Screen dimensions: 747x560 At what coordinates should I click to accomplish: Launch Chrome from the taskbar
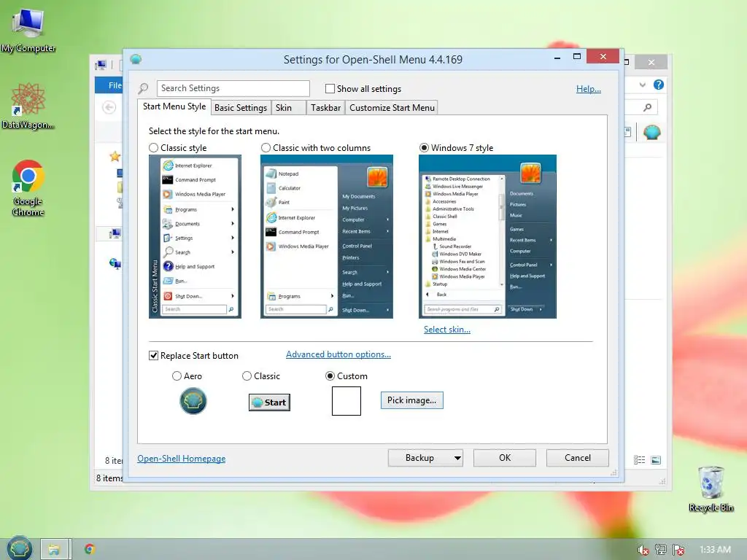[x=90, y=549]
